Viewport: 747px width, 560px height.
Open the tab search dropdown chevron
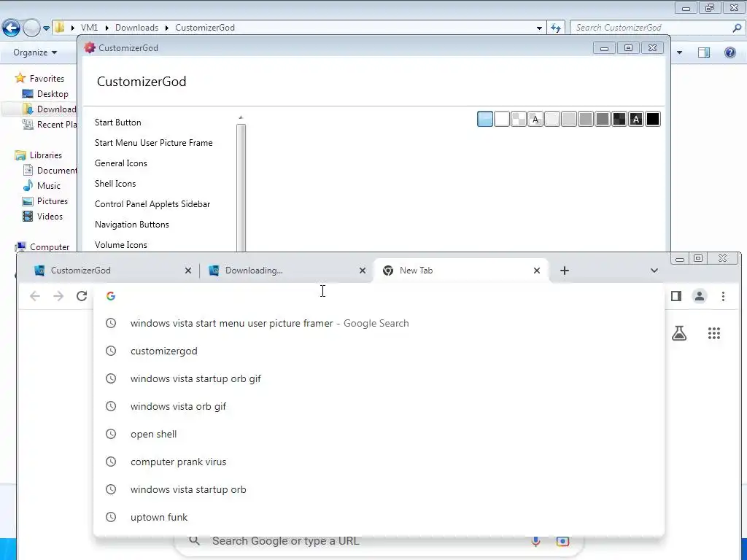click(654, 271)
